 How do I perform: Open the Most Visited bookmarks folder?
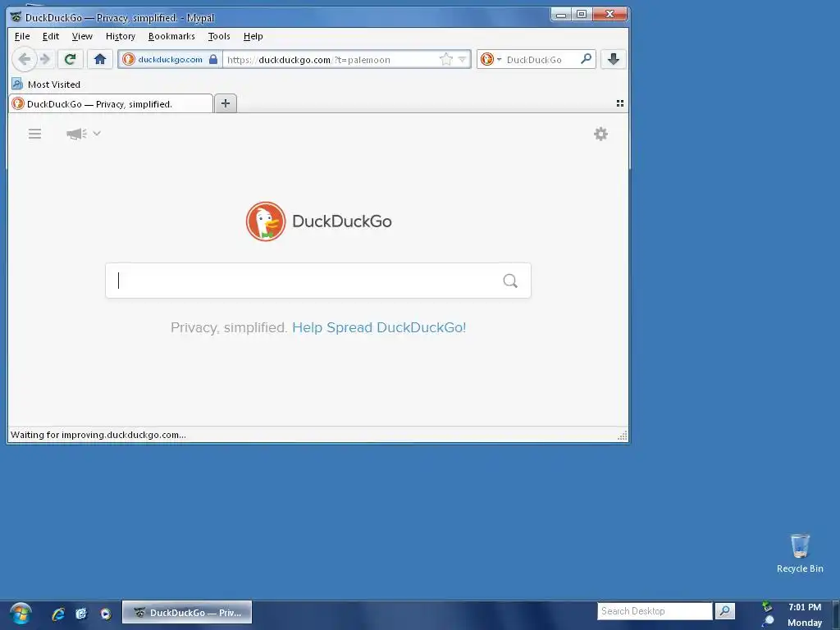click(46, 84)
